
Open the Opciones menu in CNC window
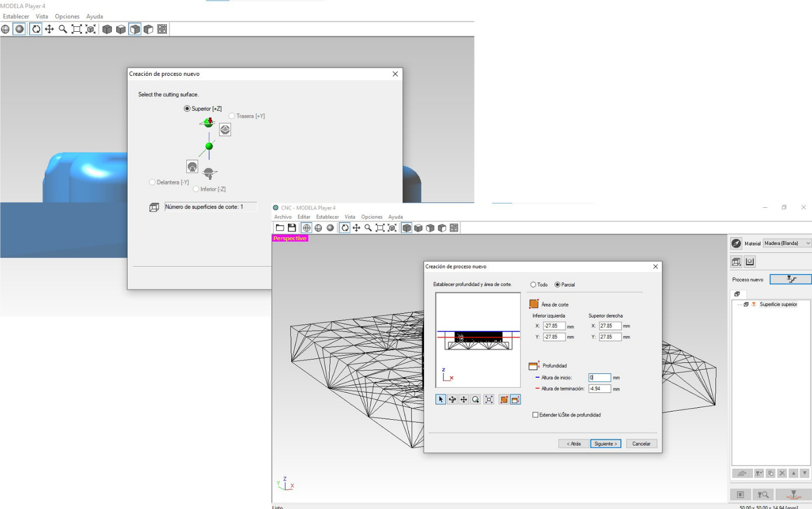tap(371, 217)
